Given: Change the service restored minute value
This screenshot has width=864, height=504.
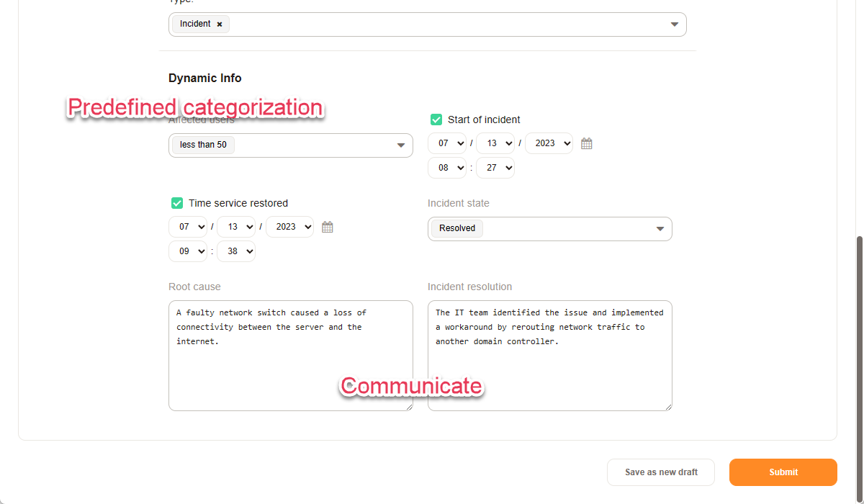Looking at the screenshot, I should [x=236, y=251].
